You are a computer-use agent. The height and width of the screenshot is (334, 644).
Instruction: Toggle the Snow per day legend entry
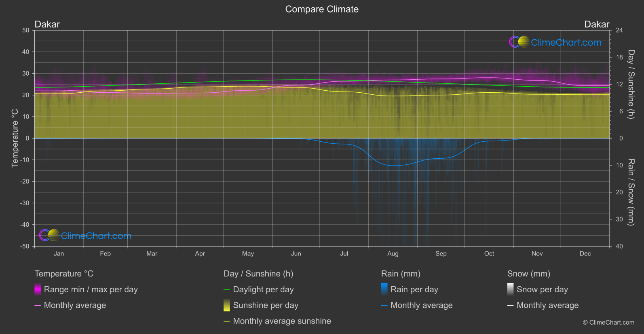542,289
